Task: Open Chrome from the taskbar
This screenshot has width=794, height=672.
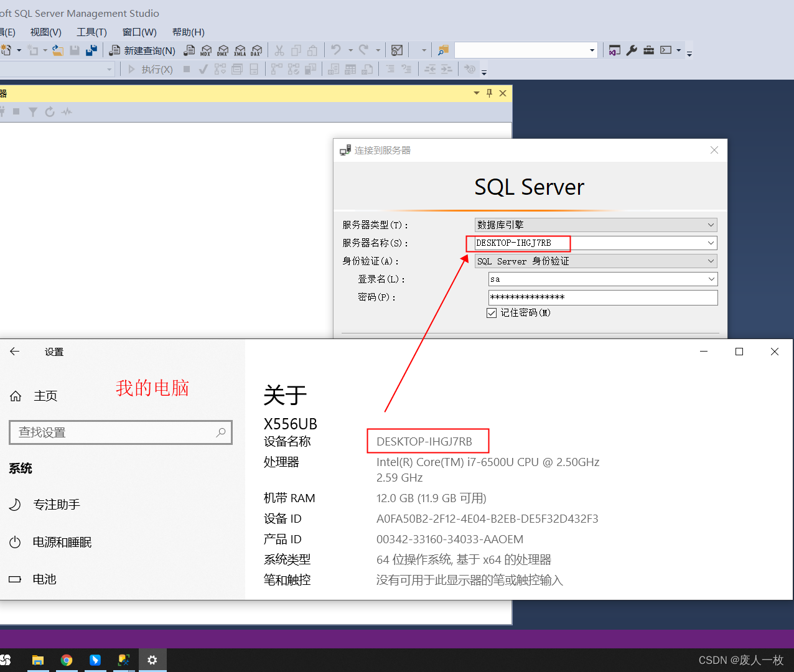Action: click(x=67, y=660)
